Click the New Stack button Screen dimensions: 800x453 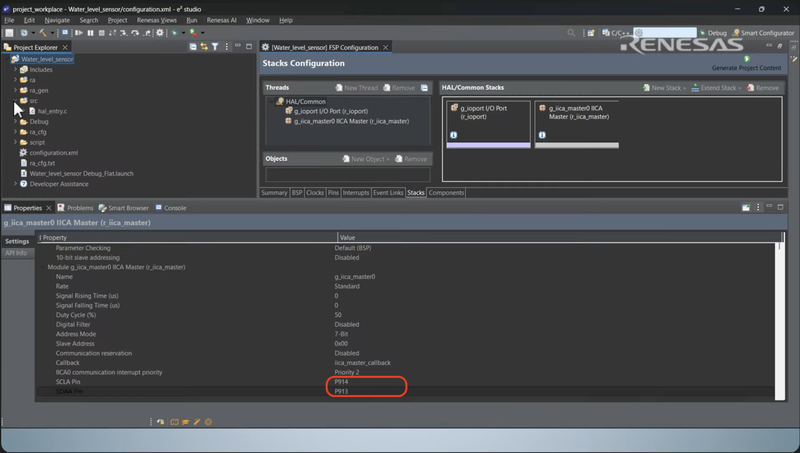click(664, 88)
